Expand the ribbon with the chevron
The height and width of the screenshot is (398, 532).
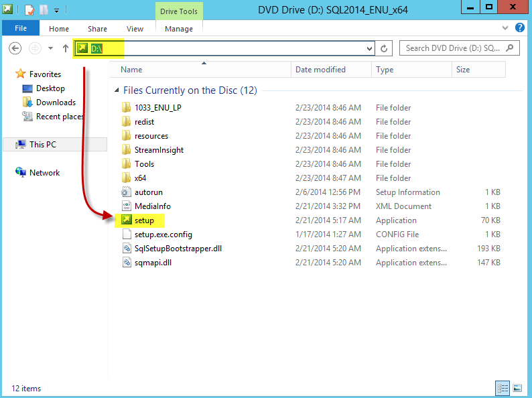pyautogui.click(x=505, y=28)
